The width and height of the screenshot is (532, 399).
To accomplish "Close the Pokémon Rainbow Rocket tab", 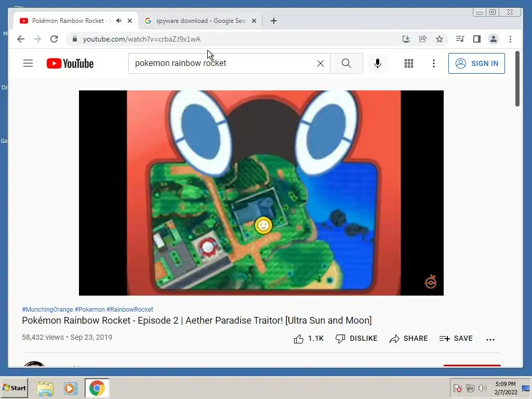I will pyautogui.click(x=129, y=21).
